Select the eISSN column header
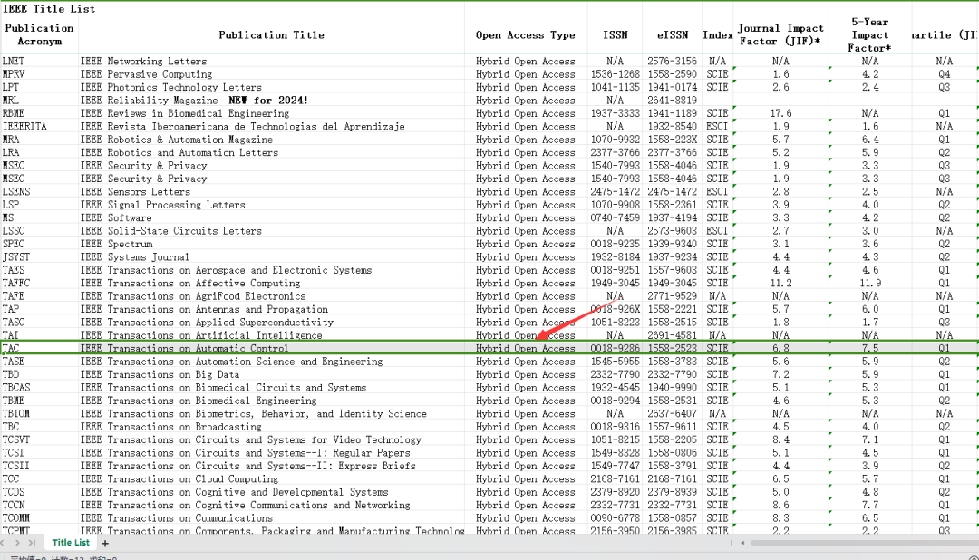This screenshot has width=979, height=560. point(673,34)
